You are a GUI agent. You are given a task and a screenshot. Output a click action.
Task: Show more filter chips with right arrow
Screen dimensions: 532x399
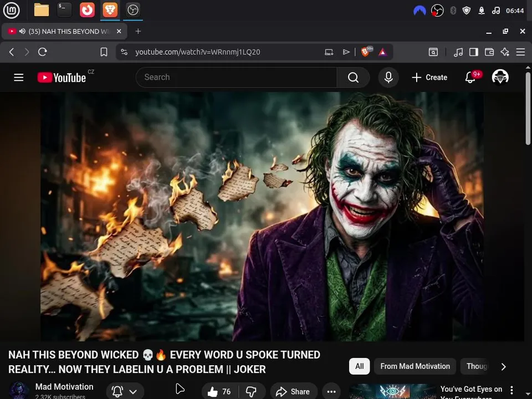click(x=504, y=367)
